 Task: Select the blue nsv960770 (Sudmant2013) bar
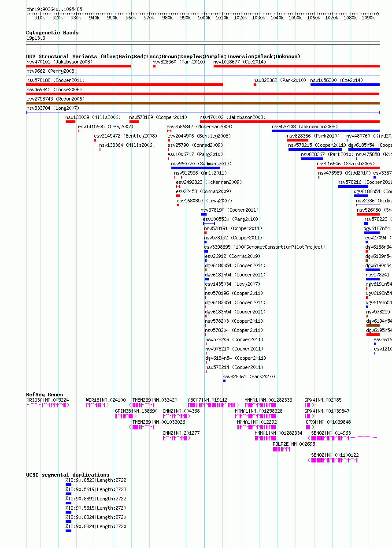point(196,168)
